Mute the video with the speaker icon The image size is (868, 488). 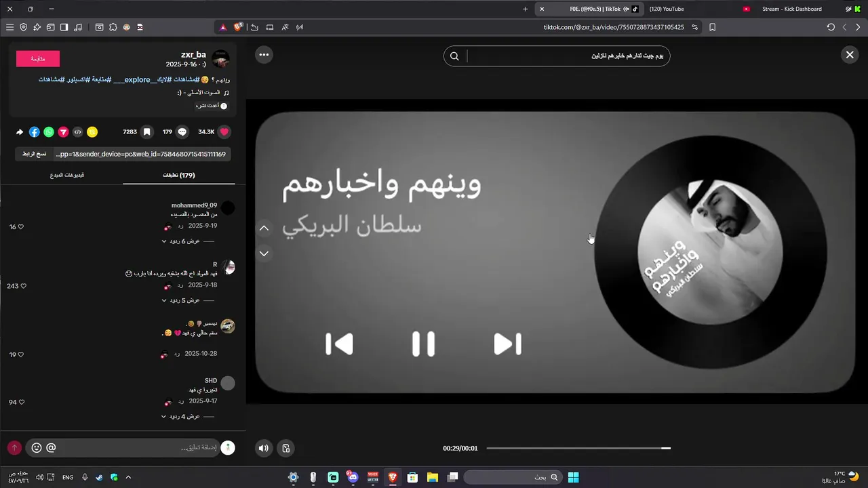pyautogui.click(x=264, y=448)
